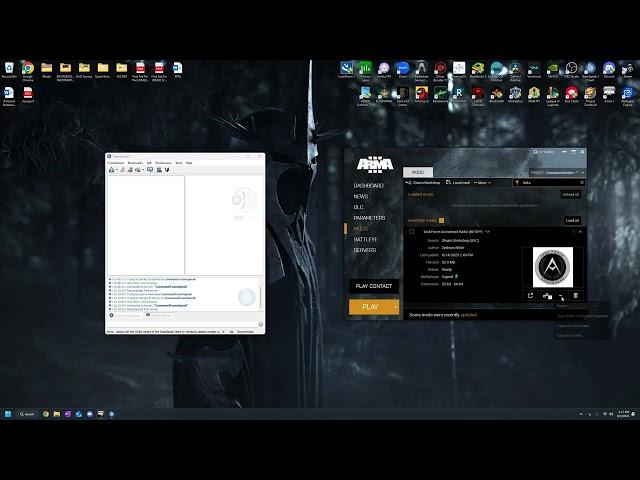This screenshot has height=480, width=640.
Task: Open Recycle Bin on desktop
Action: (x=9, y=69)
